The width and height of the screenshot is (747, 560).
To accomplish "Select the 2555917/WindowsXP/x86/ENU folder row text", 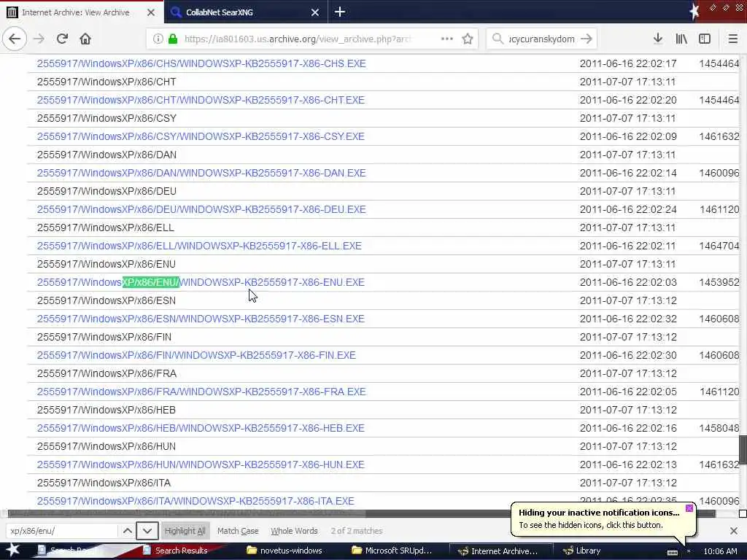I will pyautogui.click(x=107, y=264).
